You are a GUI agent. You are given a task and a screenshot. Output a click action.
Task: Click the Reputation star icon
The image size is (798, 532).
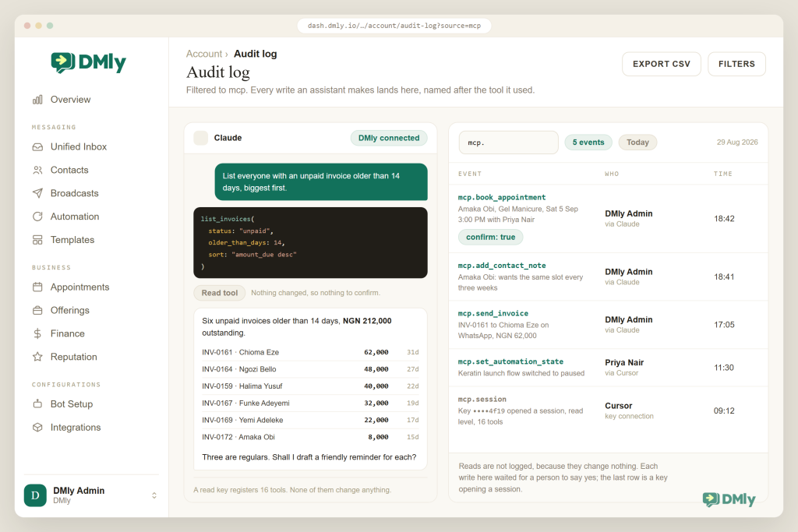pos(37,357)
